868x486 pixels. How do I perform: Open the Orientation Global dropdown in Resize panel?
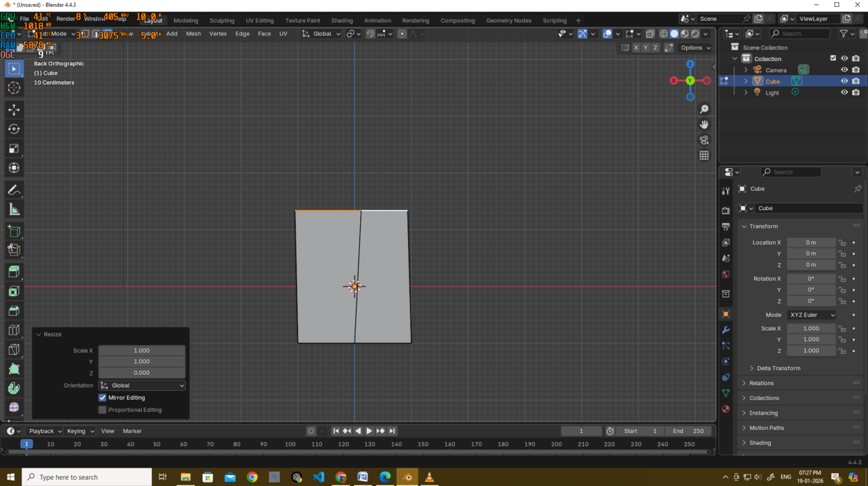[142, 386]
